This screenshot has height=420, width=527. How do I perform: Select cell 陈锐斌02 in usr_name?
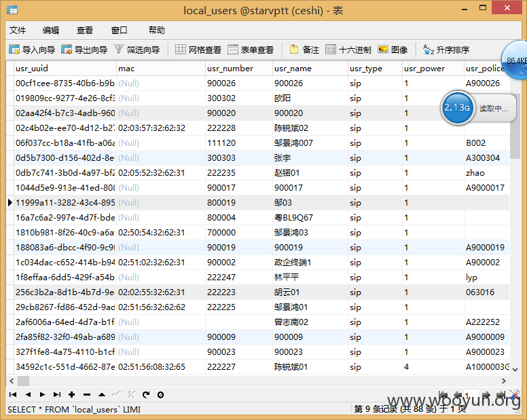point(310,128)
